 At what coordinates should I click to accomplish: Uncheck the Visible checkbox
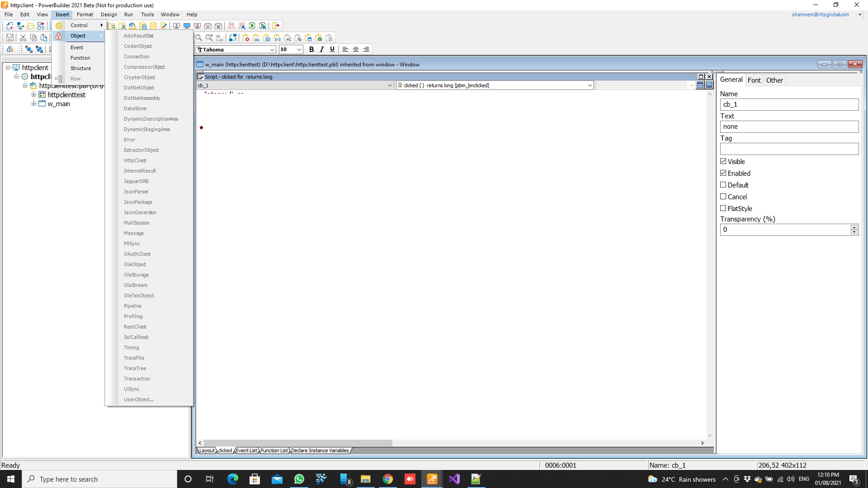coord(723,161)
